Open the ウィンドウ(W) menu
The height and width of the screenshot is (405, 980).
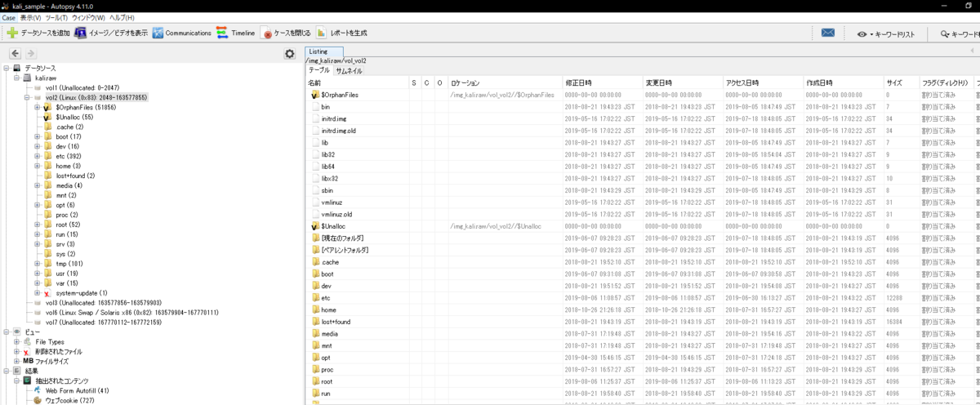point(88,17)
